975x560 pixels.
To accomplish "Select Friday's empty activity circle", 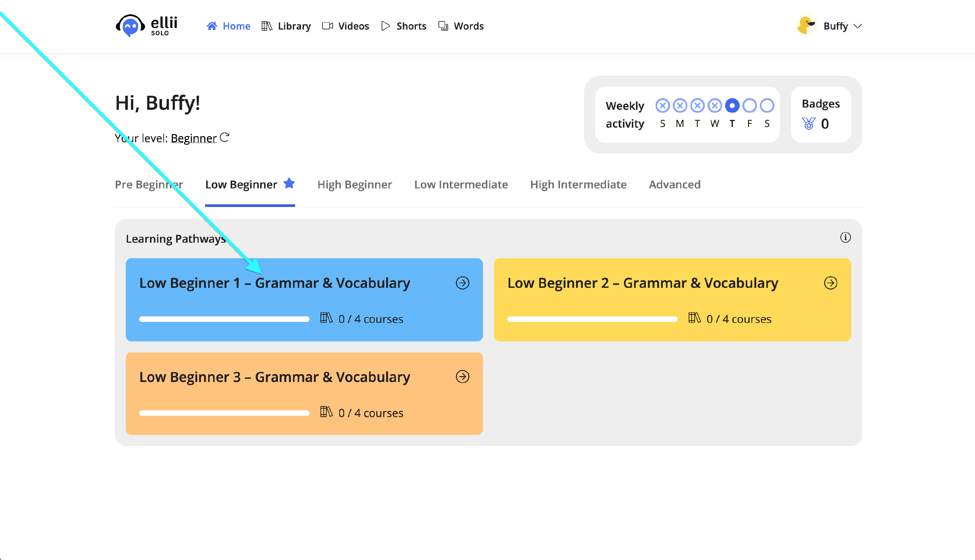I will tap(749, 105).
